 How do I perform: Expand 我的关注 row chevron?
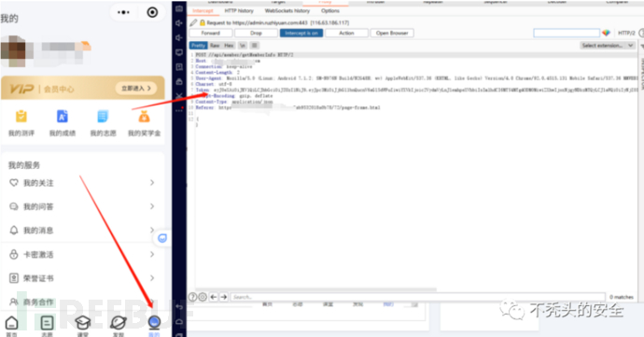[x=152, y=182]
